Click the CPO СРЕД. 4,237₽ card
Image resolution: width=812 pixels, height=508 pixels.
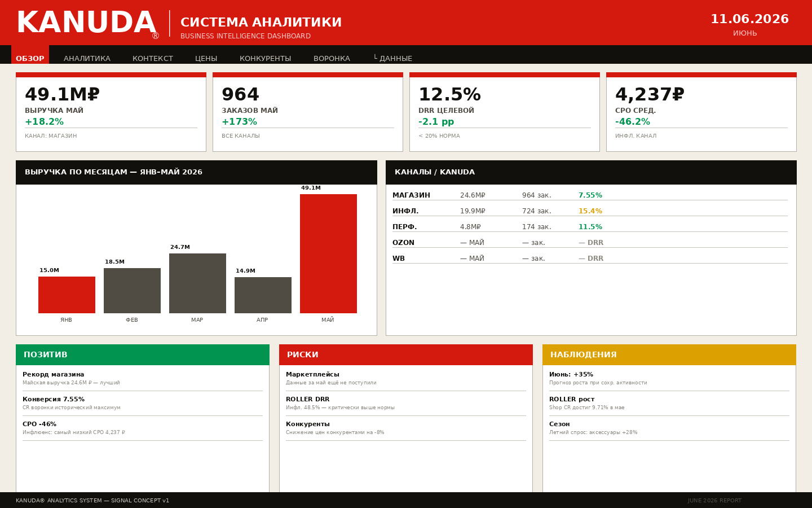tap(701, 112)
